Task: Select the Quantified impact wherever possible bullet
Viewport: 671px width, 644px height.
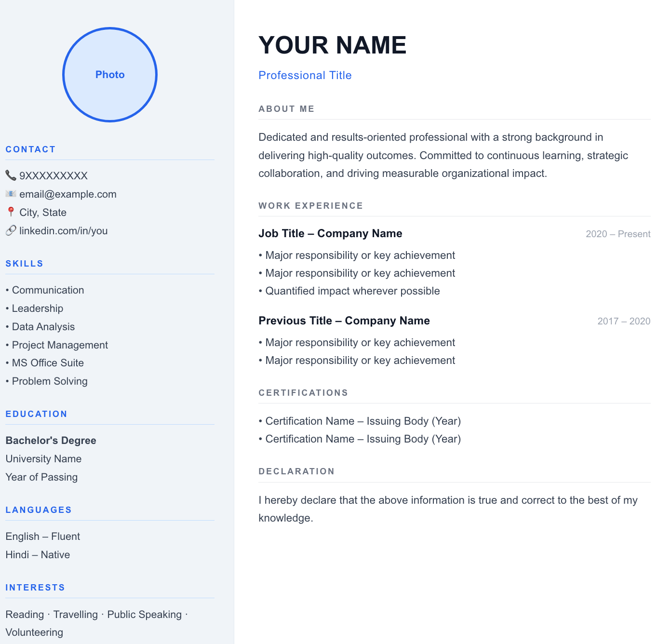Action: 349,291
